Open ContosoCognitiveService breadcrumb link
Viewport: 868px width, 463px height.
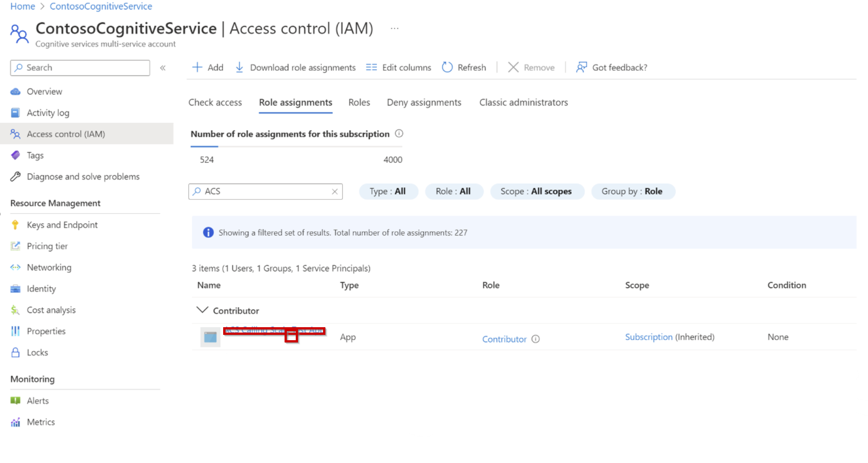pos(101,6)
